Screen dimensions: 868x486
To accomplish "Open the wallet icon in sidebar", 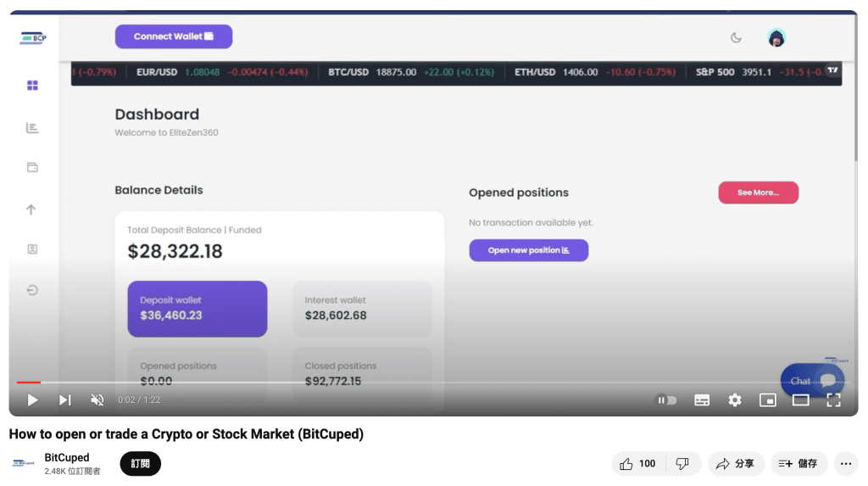I will coord(33,167).
